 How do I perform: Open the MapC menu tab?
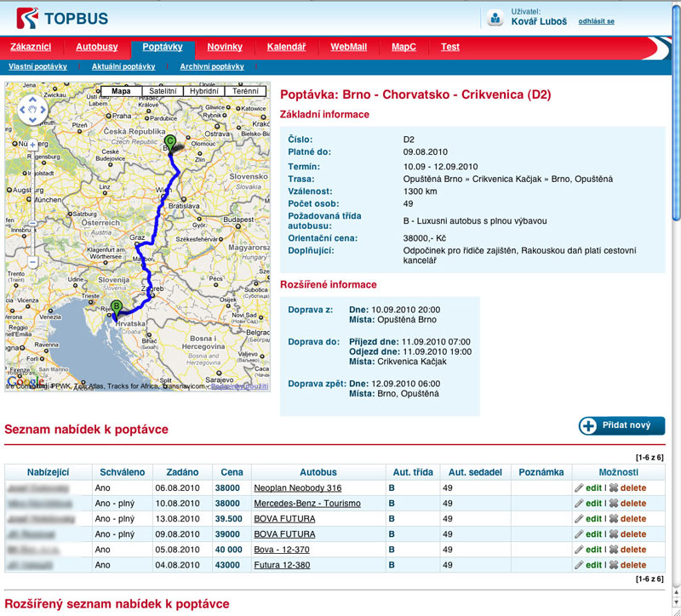point(403,47)
